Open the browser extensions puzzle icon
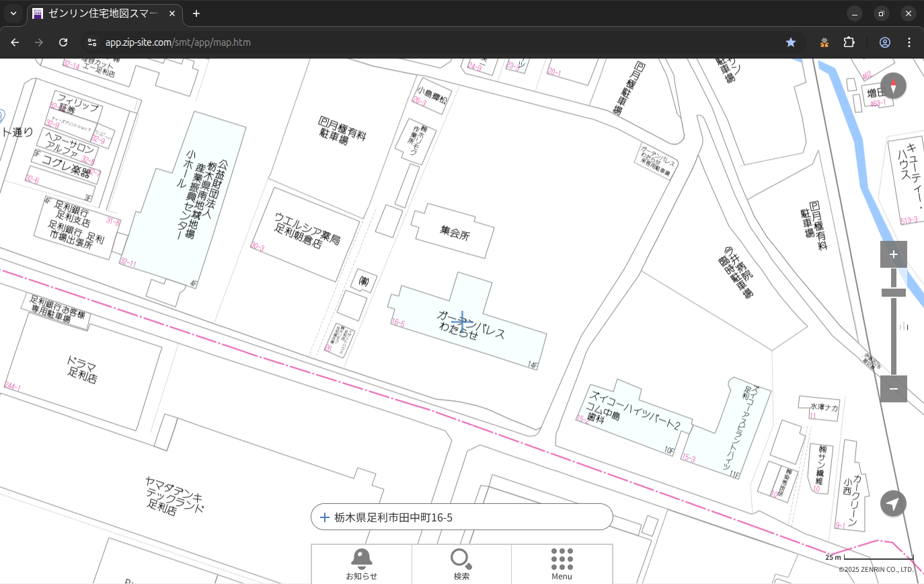 click(849, 42)
